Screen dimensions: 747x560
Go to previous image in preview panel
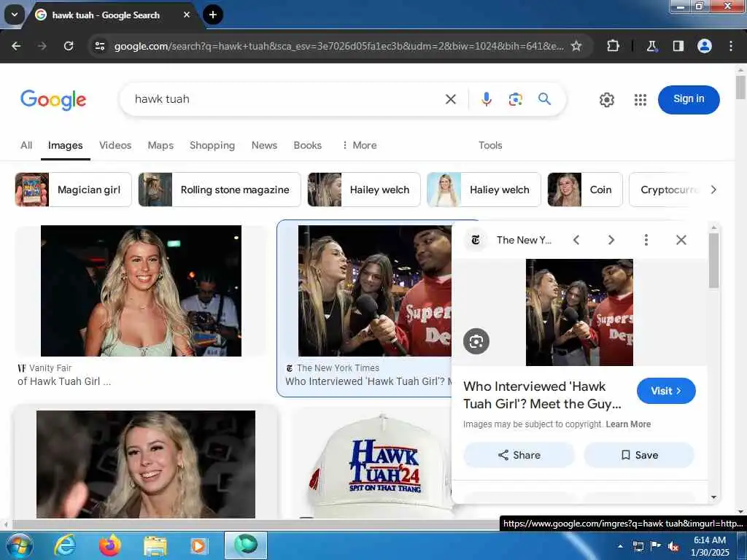[x=576, y=240]
